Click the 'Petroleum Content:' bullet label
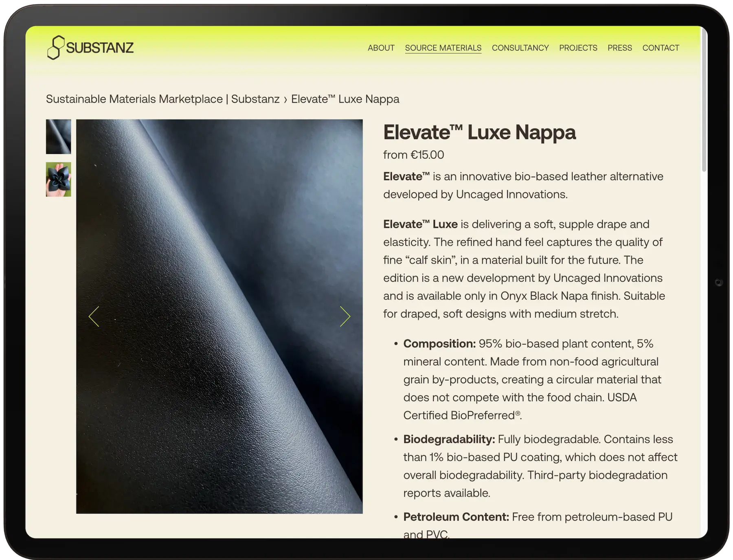733x560 pixels. point(456,517)
